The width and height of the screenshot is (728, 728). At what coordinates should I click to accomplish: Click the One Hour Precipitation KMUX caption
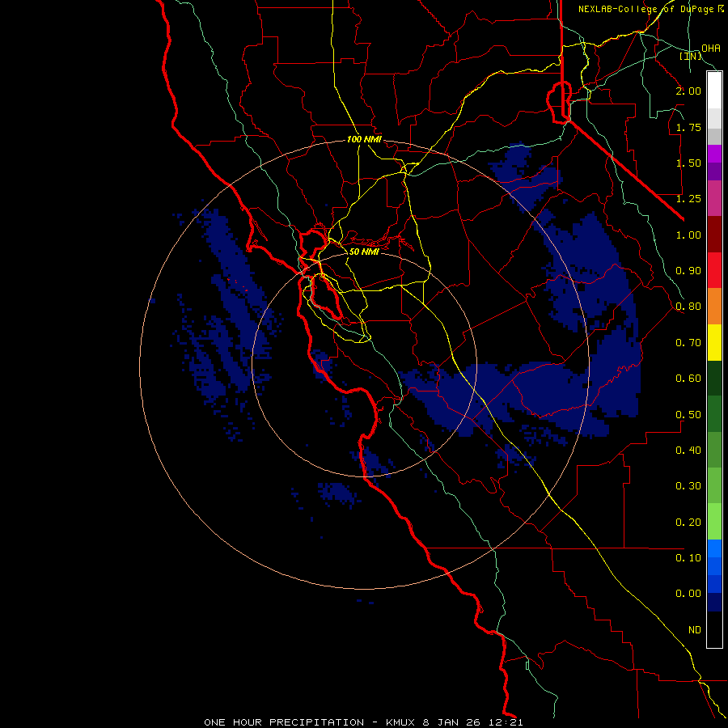point(363,722)
